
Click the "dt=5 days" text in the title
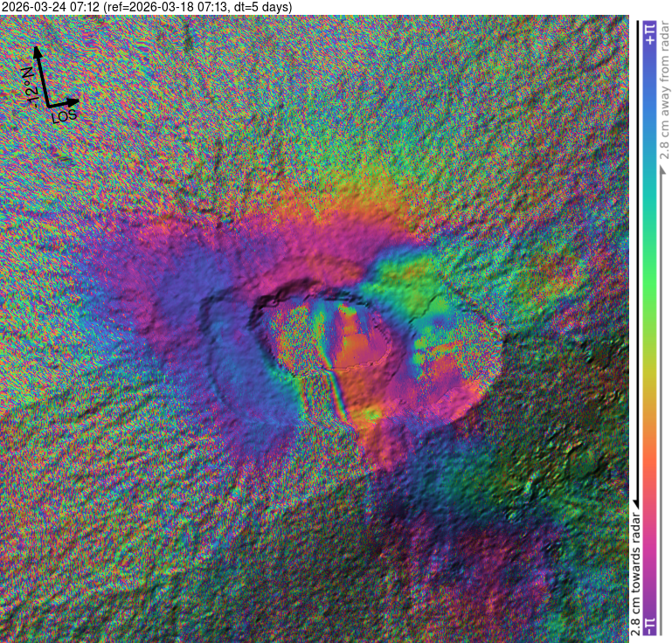coord(264,7)
